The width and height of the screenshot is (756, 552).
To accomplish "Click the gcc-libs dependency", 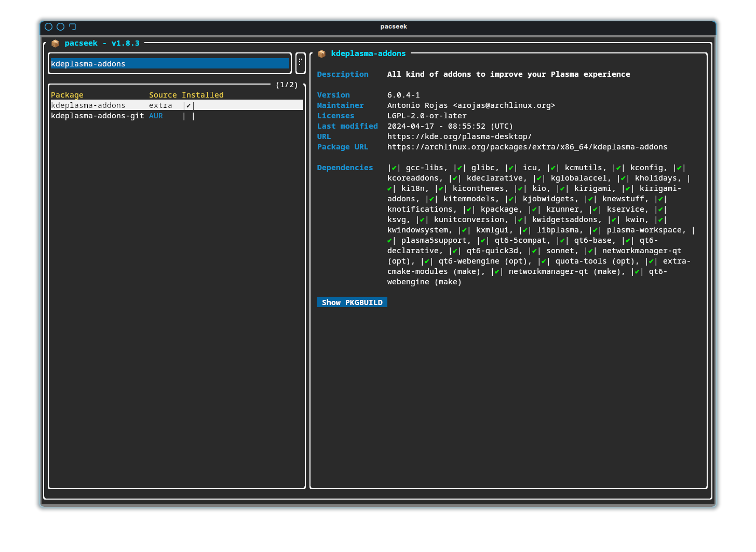I will coord(424,168).
